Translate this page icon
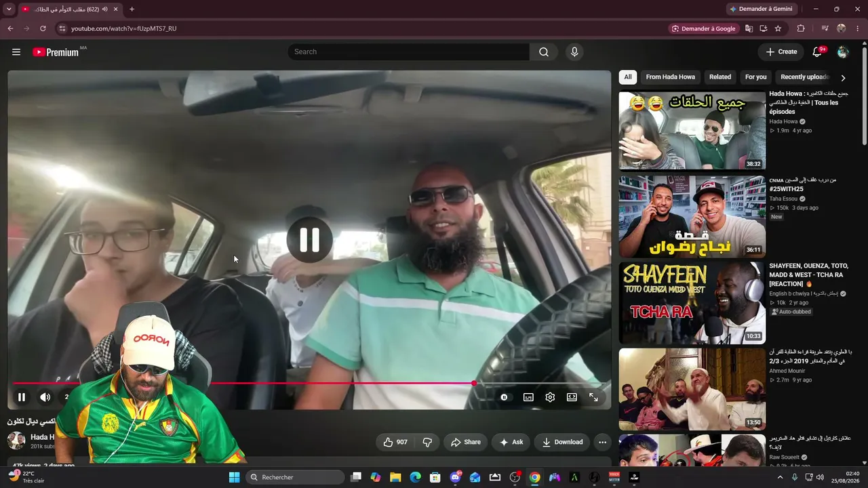Image resolution: width=868 pixels, height=488 pixels. pyautogui.click(x=749, y=28)
